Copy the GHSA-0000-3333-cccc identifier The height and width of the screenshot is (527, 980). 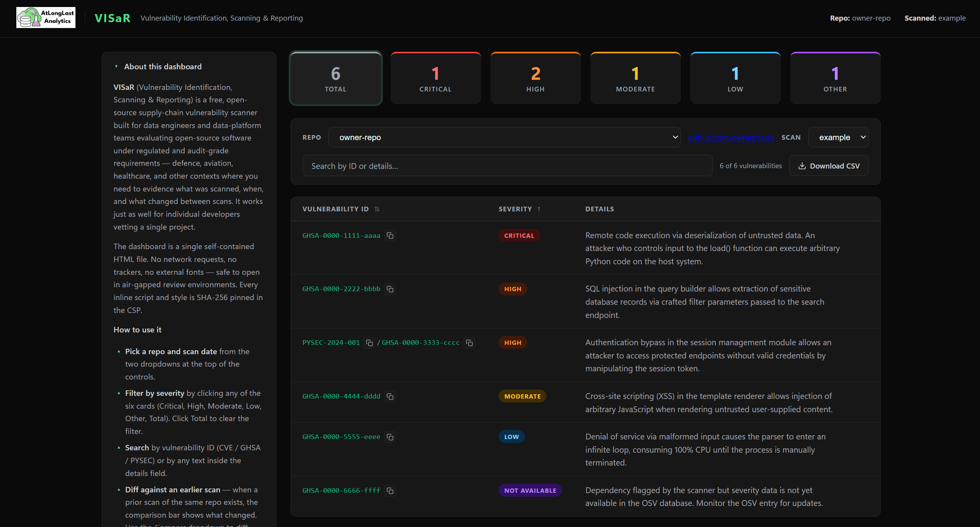(469, 343)
